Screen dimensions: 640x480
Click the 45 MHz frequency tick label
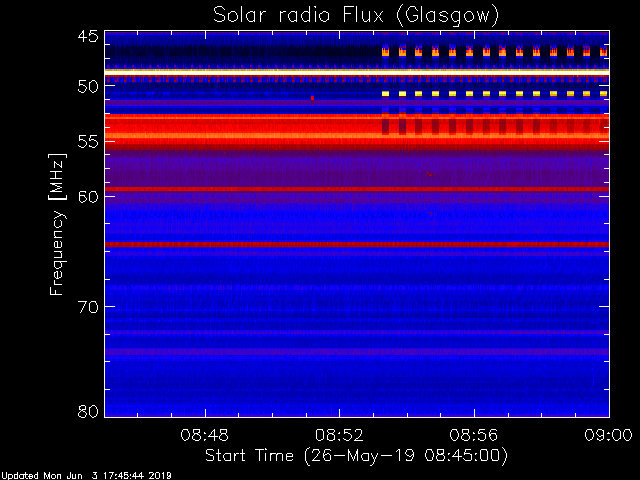click(x=88, y=36)
